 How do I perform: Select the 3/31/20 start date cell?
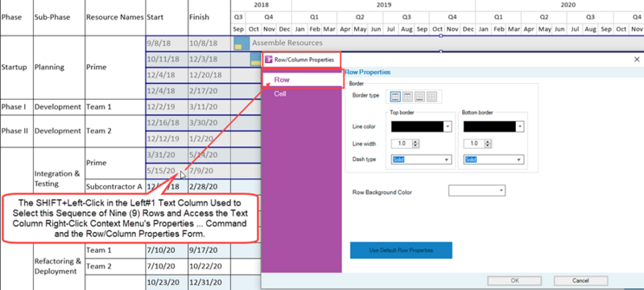tap(167, 155)
